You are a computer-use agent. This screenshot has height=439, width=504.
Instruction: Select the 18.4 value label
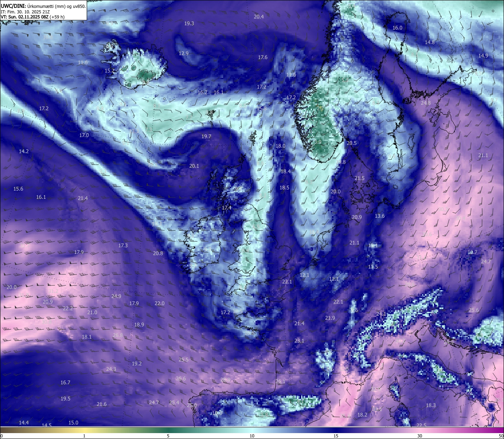coord(285,172)
